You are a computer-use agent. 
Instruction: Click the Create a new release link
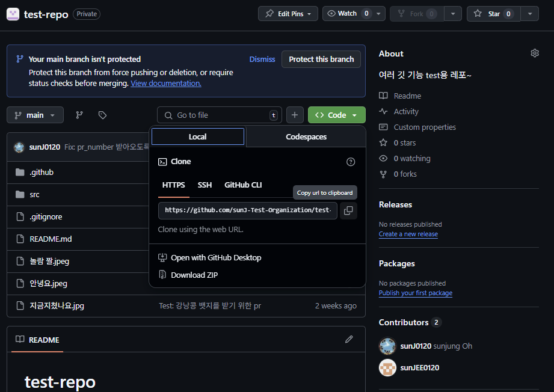pyautogui.click(x=408, y=234)
